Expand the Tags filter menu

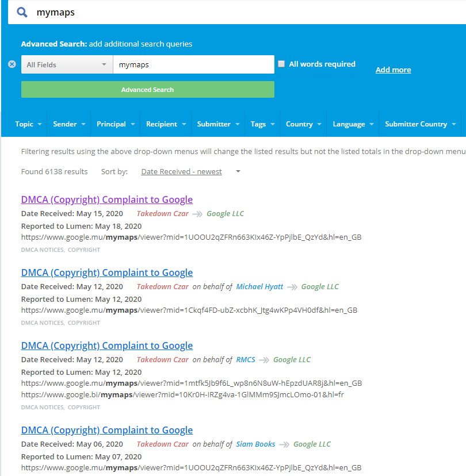[x=262, y=124]
